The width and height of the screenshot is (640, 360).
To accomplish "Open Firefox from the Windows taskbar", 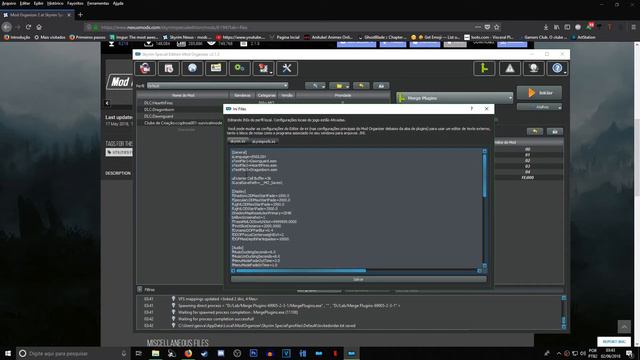I will tap(188, 353).
